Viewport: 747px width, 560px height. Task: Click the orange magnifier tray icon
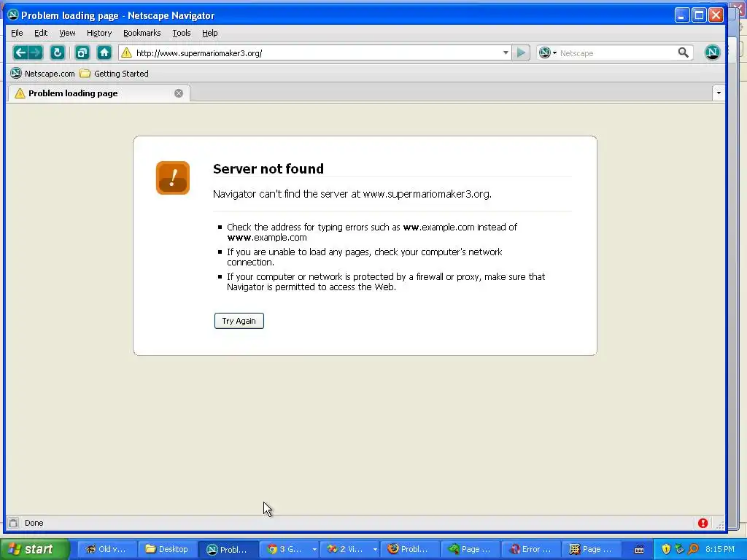[693, 549]
